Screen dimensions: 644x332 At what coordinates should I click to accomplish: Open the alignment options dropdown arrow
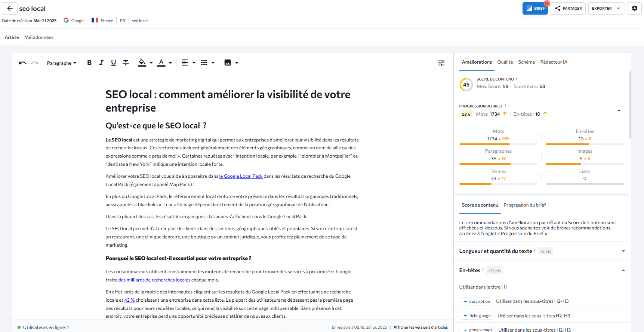(x=194, y=63)
